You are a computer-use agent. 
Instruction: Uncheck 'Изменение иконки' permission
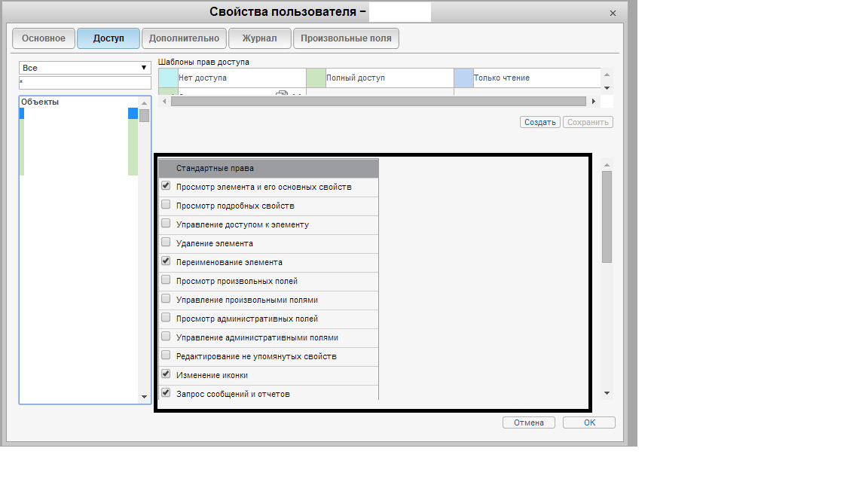tap(166, 374)
